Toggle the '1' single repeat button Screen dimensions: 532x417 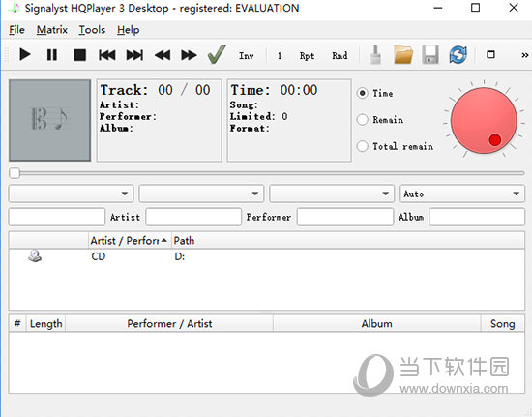(280, 56)
